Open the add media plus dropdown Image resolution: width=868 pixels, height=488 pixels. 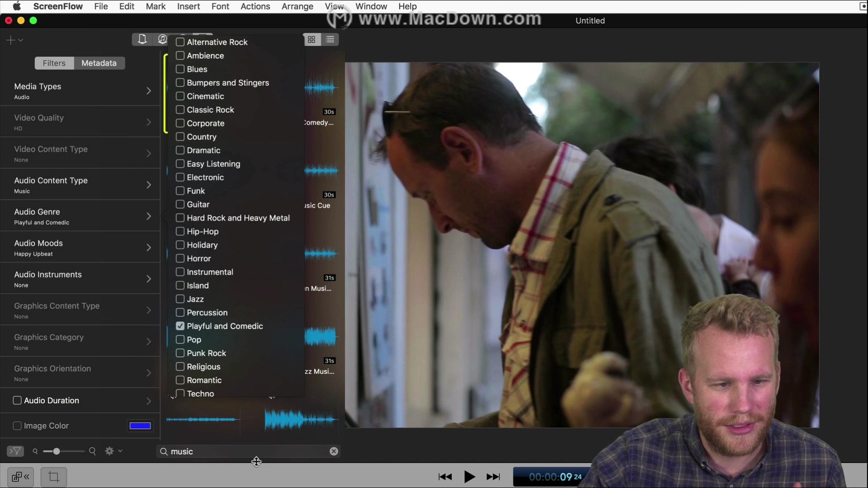[x=14, y=40]
